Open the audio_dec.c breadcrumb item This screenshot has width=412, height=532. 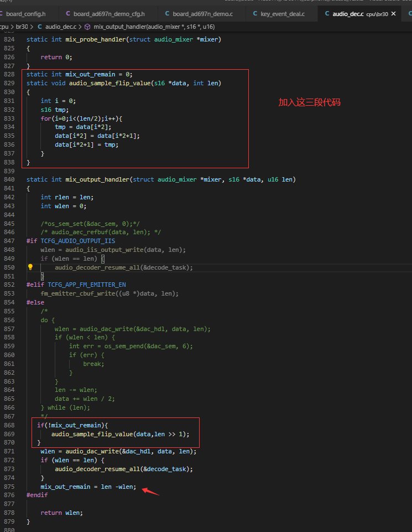tap(61, 27)
